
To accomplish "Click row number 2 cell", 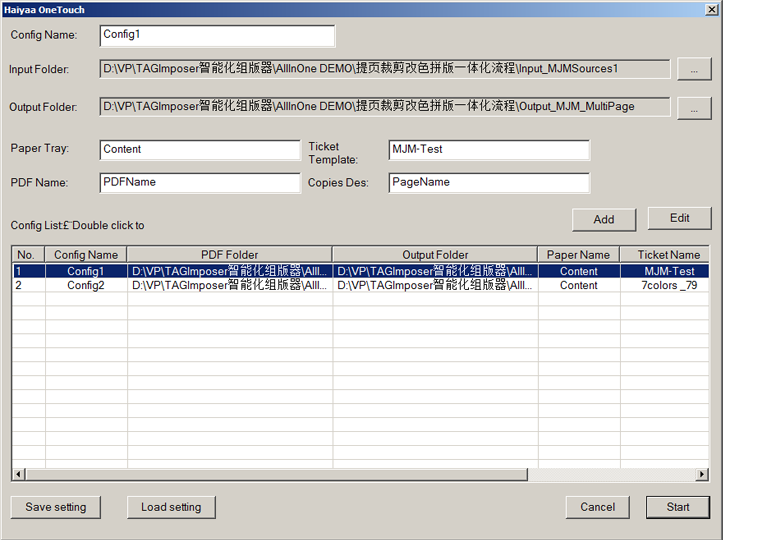I will tap(29, 285).
